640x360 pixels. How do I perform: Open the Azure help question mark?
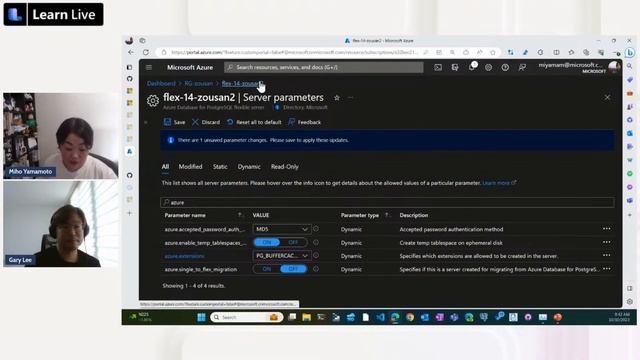click(x=505, y=67)
